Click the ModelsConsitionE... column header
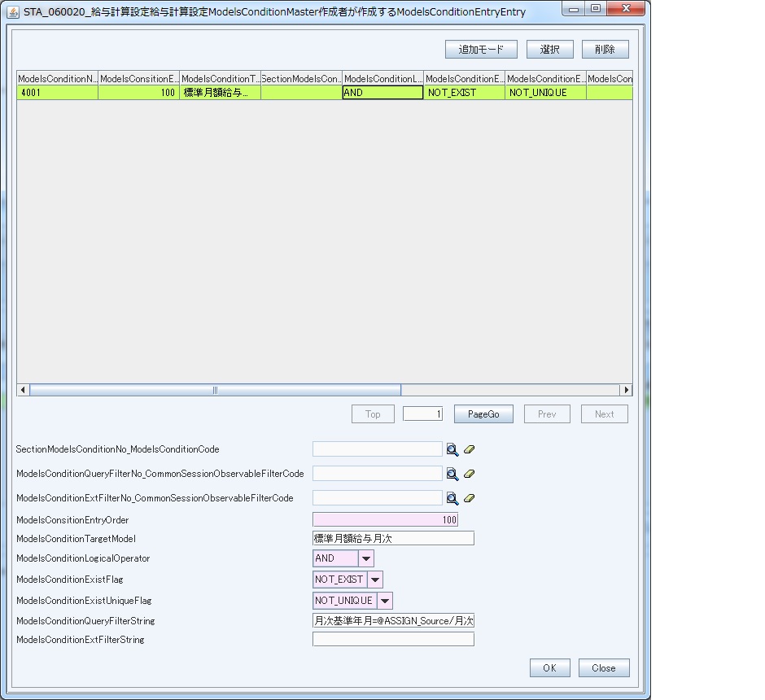The width and height of the screenshot is (765, 700). tap(139, 78)
